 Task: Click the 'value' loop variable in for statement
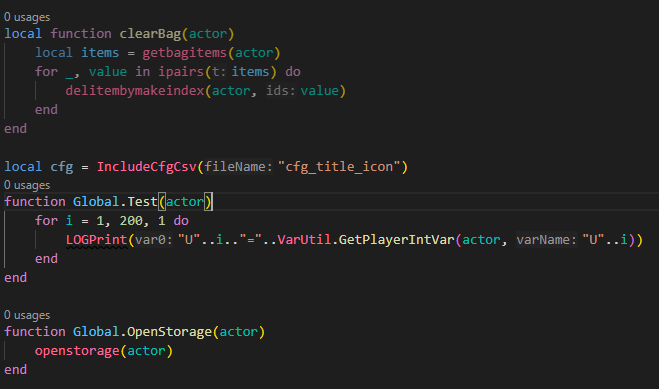point(108,71)
